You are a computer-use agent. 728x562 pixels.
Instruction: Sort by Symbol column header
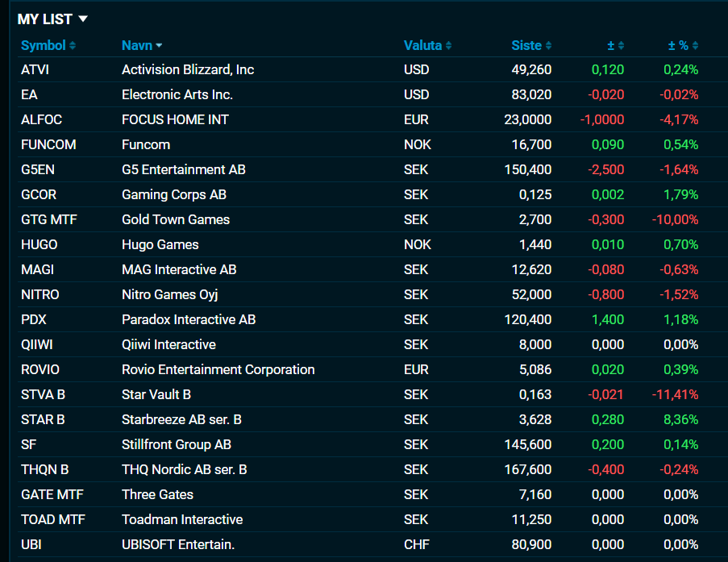tap(48, 45)
